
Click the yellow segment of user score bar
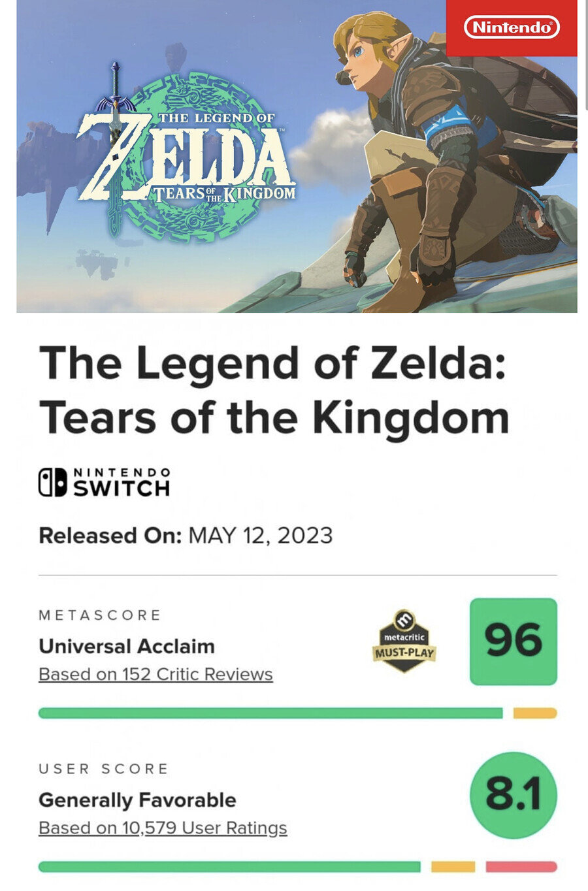click(x=453, y=867)
